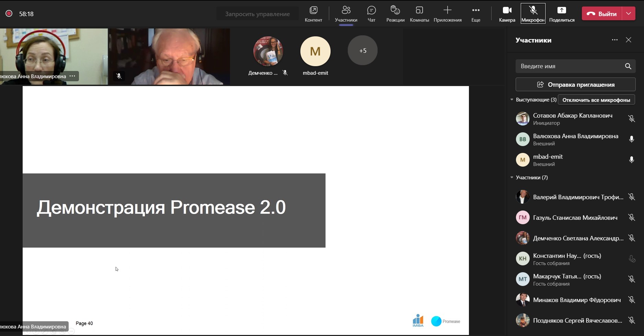Click Поделиться share screen button
Viewport: 644px width, 336px height.
562,14
